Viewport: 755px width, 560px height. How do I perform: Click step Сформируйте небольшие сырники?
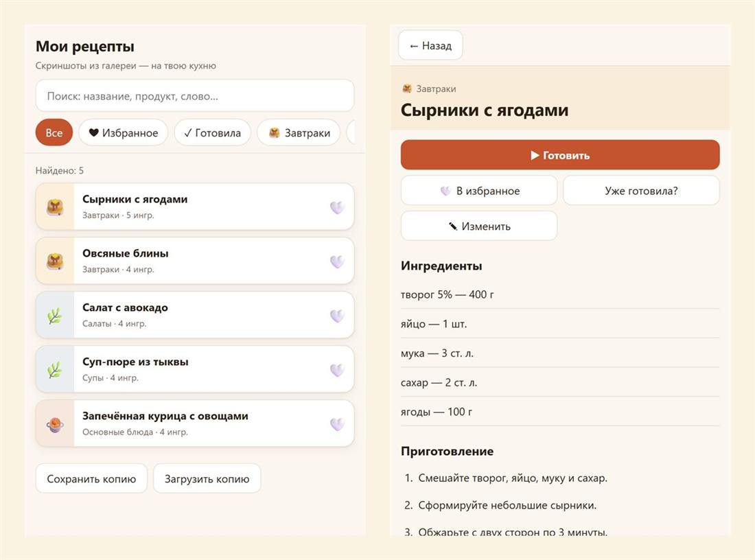[x=507, y=505]
